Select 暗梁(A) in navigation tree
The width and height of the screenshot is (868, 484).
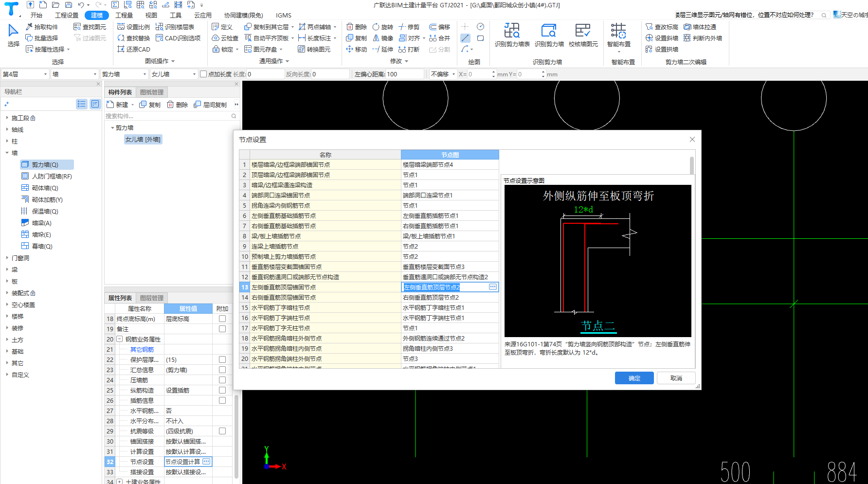click(41, 223)
